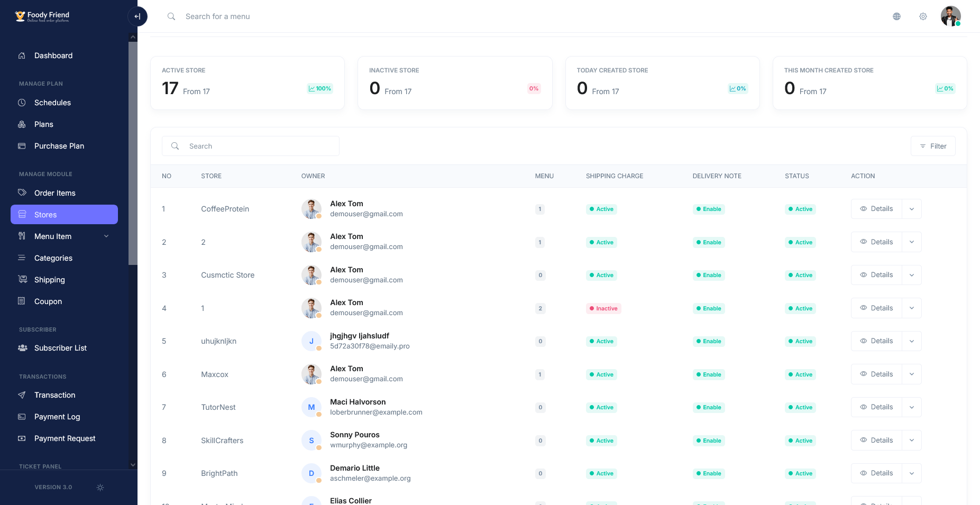The width and height of the screenshot is (980, 505).
Task: Open Subscriber List in sidebar
Action: tap(64, 348)
